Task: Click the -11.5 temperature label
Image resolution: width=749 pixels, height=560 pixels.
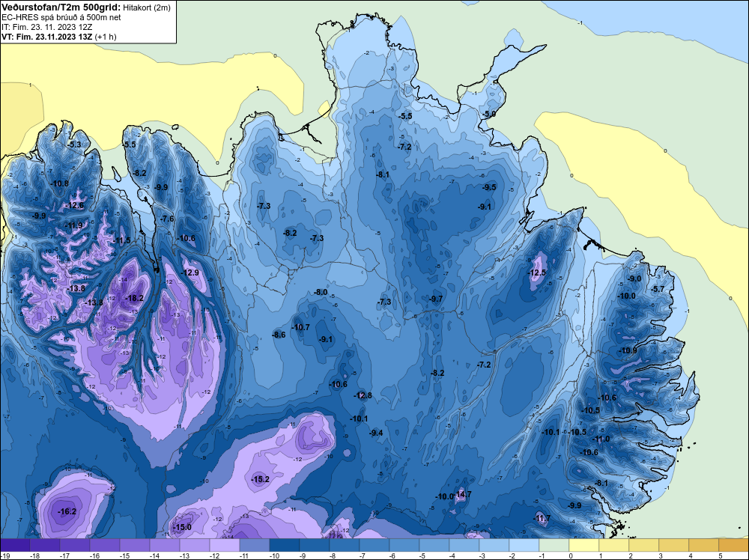Action: click(x=121, y=240)
